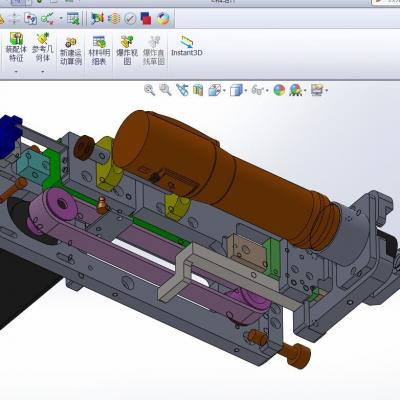Click the Zoom to Fit magnifier icon
Screen dimensions: 400x400
click(x=149, y=90)
